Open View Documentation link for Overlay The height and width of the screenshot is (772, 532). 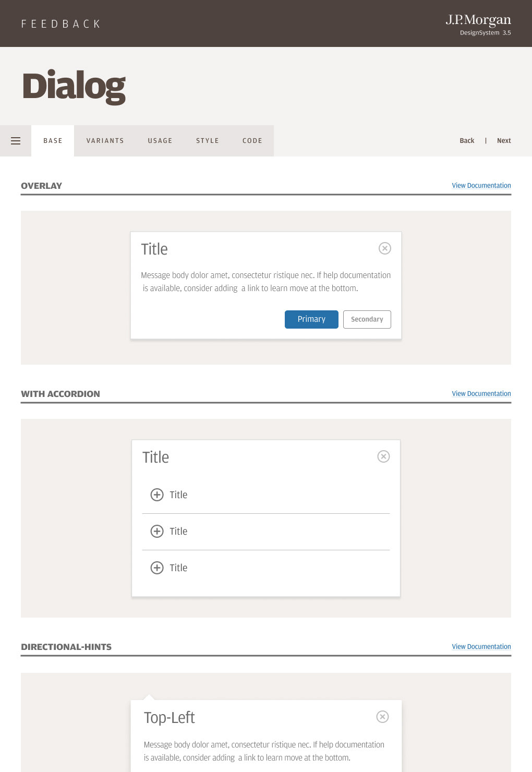click(x=481, y=186)
